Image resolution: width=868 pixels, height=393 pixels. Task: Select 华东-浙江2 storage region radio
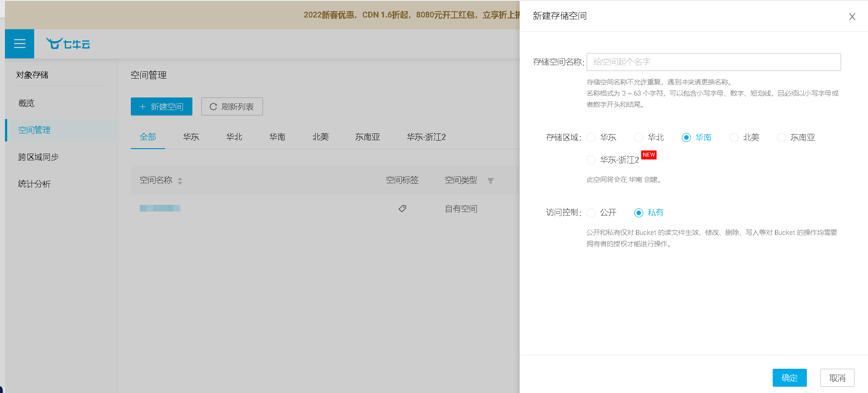[591, 160]
